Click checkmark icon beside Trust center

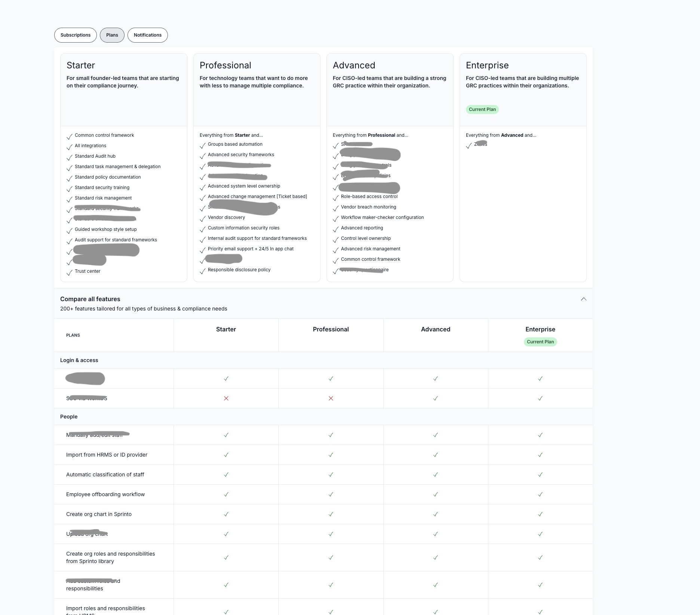coord(70,272)
